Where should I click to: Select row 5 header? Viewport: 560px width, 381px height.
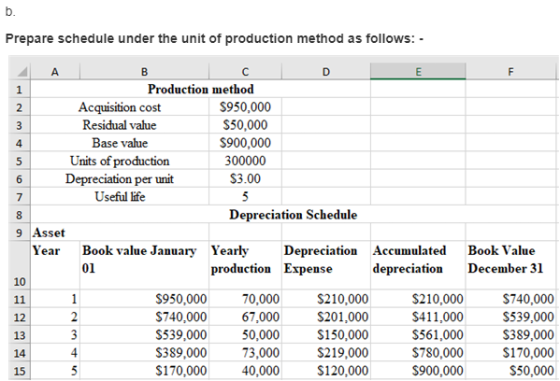pyautogui.click(x=19, y=161)
